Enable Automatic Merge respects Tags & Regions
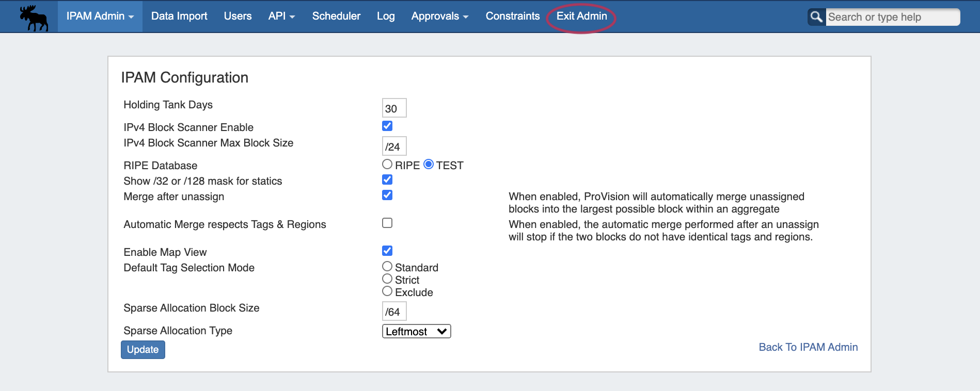 (387, 223)
